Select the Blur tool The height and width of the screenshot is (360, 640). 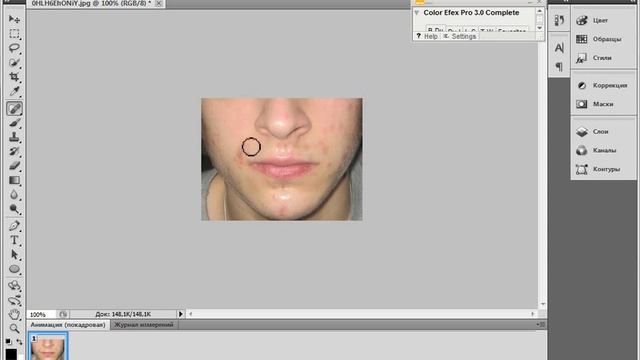pos(14,195)
